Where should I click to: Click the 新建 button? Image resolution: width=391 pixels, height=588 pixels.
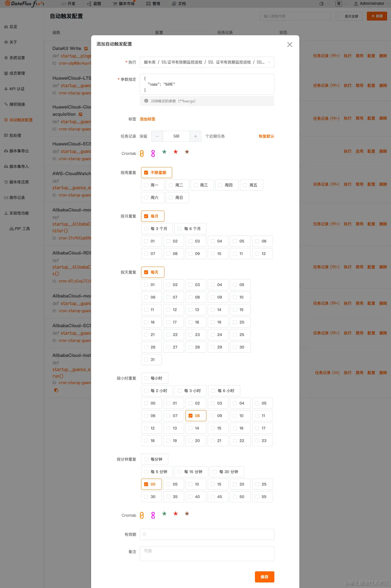click(x=377, y=16)
